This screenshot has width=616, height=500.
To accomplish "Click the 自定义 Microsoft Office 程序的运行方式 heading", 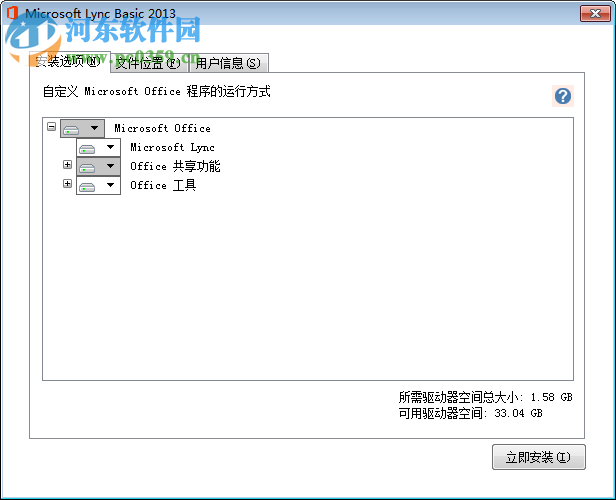I will (156, 92).
